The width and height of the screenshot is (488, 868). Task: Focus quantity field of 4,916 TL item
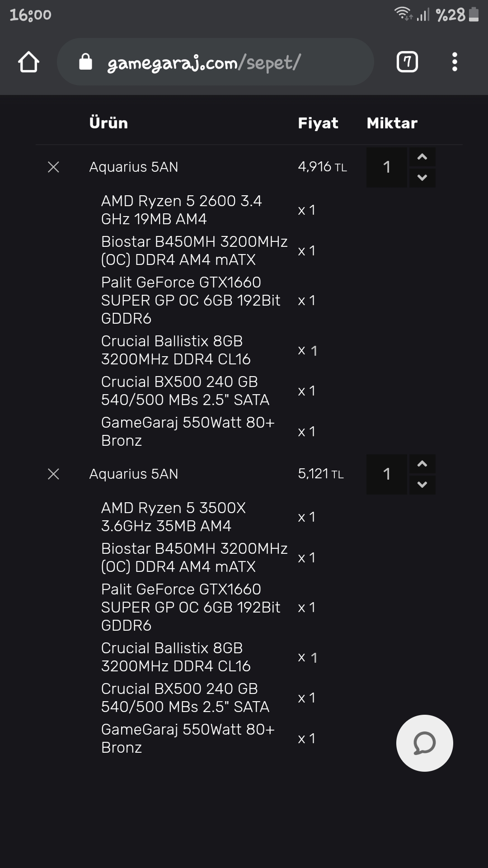click(387, 167)
